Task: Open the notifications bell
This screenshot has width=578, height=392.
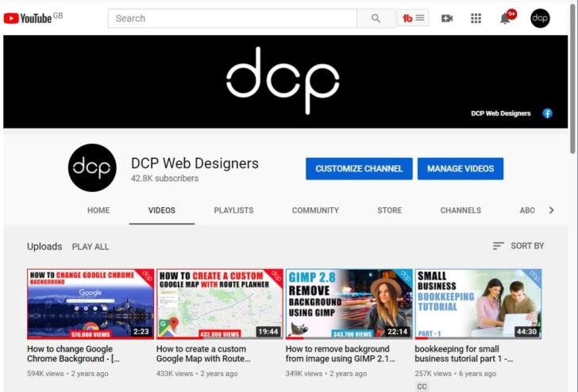Action: pyautogui.click(x=505, y=18)
